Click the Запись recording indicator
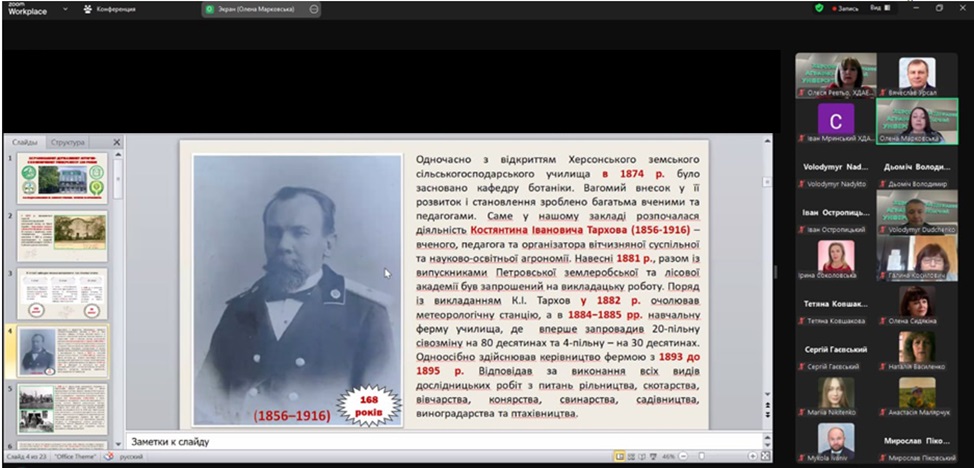 coord(845,9)
